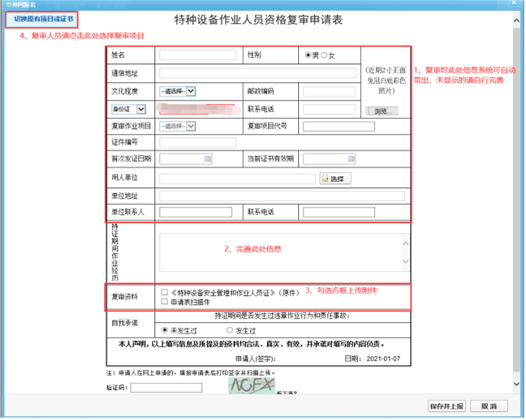Screen dimensions: 526x420
Task: Select the 男 gender radio button
Action: [308, 55]
